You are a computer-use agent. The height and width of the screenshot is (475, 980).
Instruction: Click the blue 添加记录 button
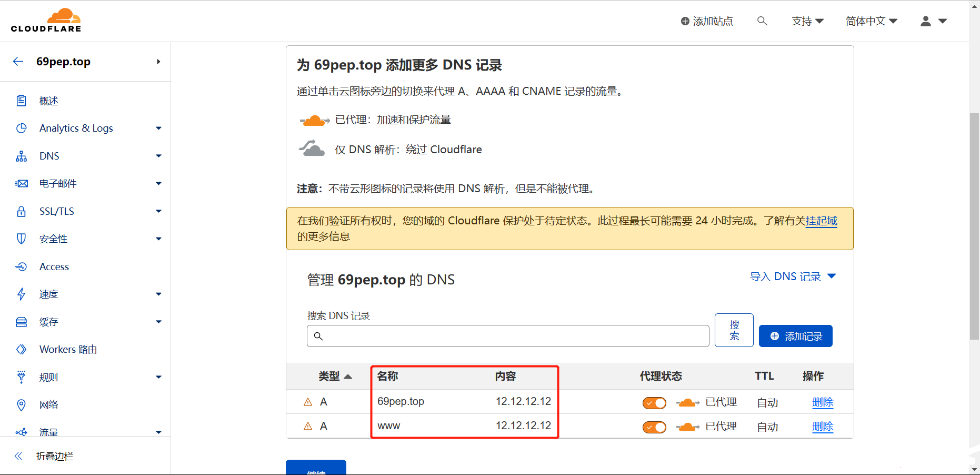click(x=796, y=336)
